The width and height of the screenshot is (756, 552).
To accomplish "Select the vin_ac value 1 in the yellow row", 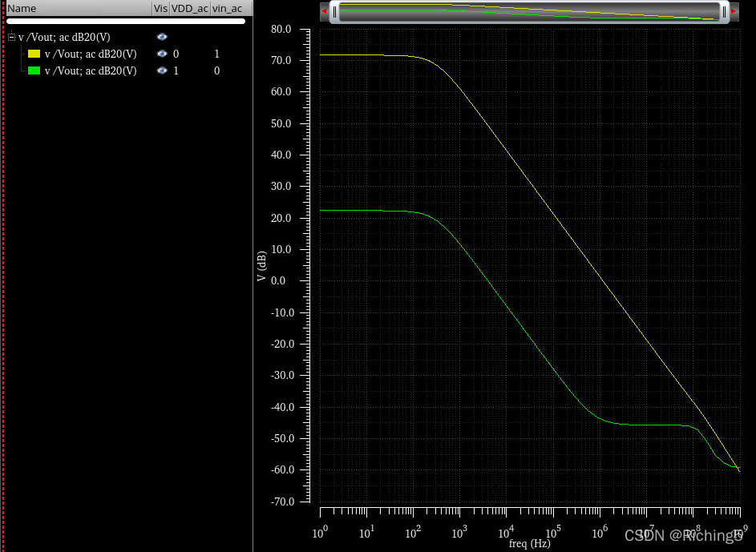I will [x=217, y=54].
